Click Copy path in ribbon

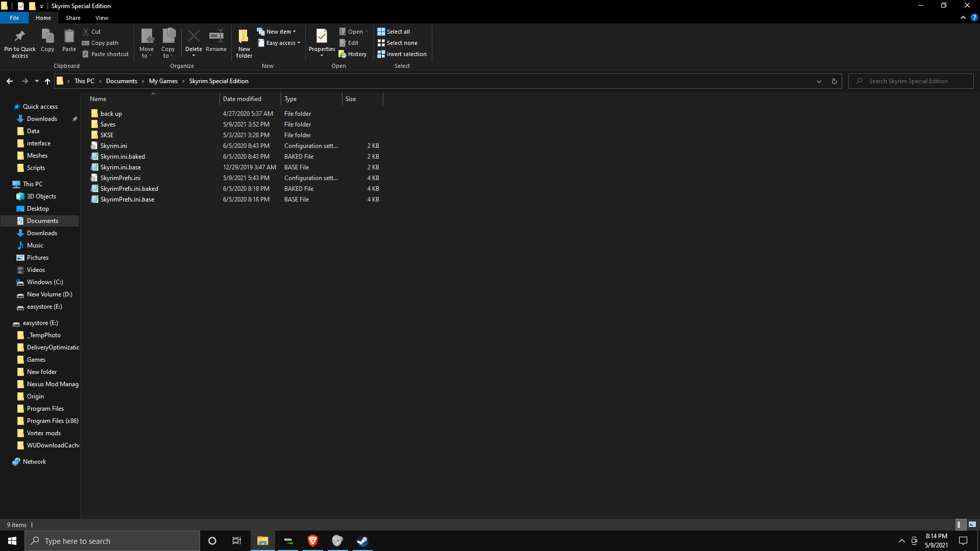(101, 43)
